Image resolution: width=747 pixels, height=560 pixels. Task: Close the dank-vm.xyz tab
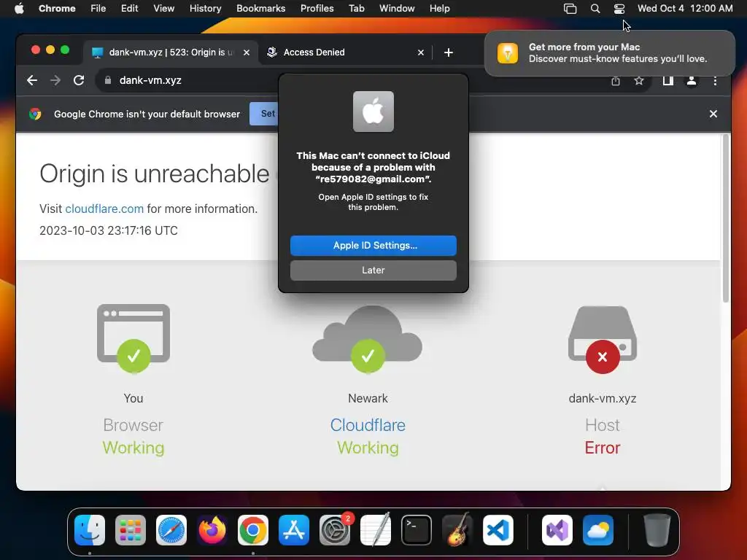[x=247, y=52]
